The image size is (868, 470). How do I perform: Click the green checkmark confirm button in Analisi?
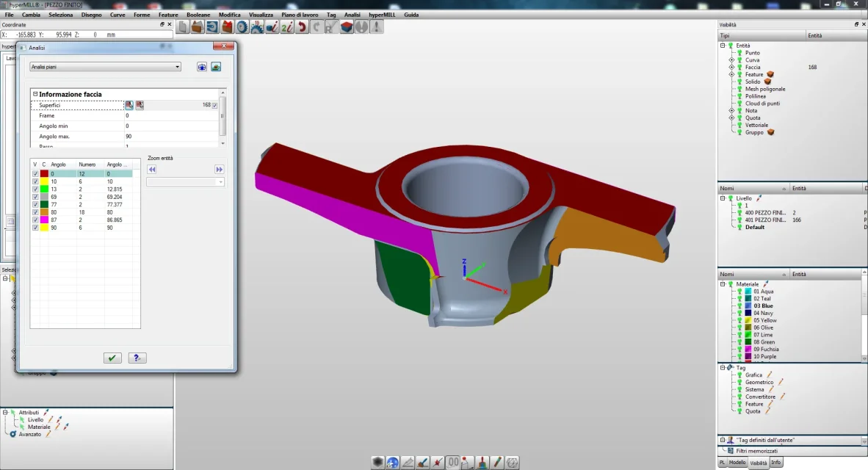point(112,358)
